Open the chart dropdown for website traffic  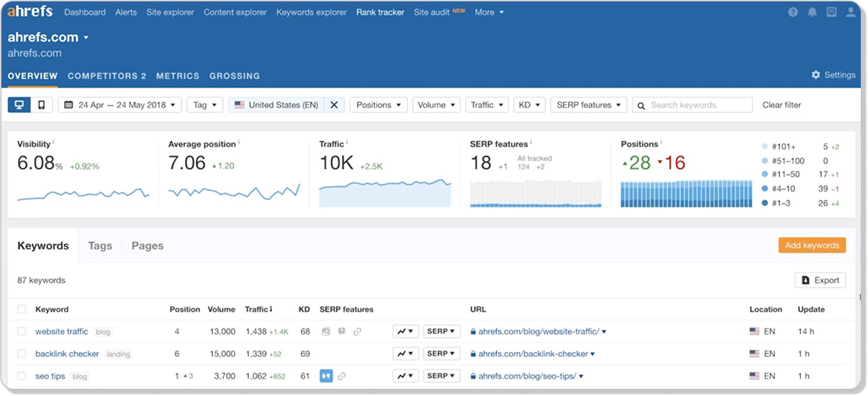click(406, 332)
